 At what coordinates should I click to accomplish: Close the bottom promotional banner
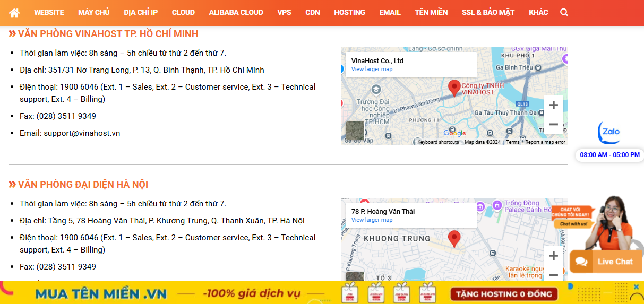tap(636, 287)
